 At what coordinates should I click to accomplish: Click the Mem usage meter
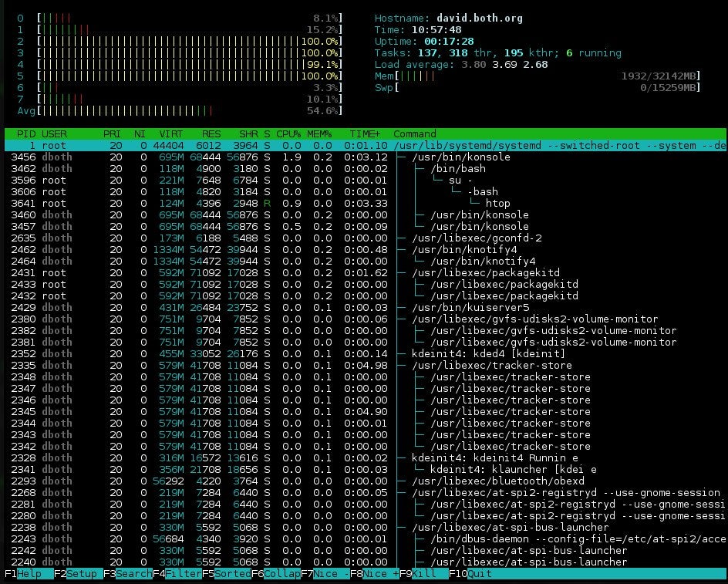pyautogui.click(x=463, y=76)
